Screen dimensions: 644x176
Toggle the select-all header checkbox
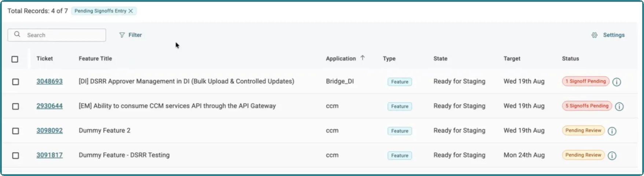(15, 59)
